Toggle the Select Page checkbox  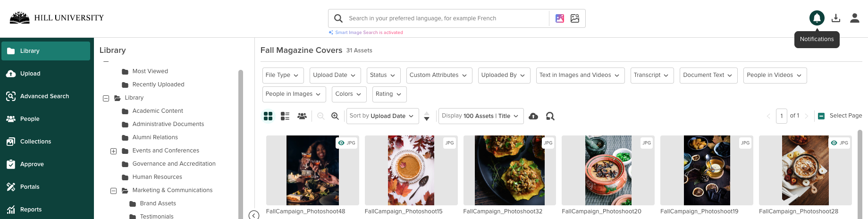pos(821,116)
